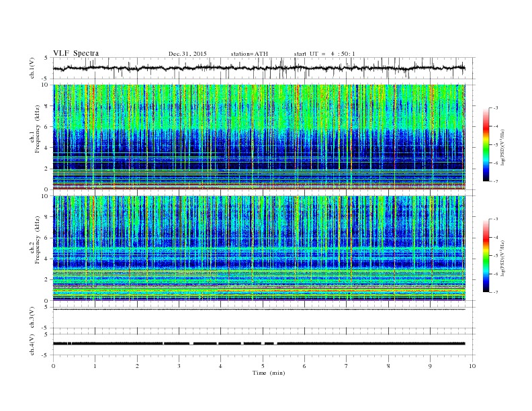
Task: Click time-axis tick label "4"
Action: 220,366
